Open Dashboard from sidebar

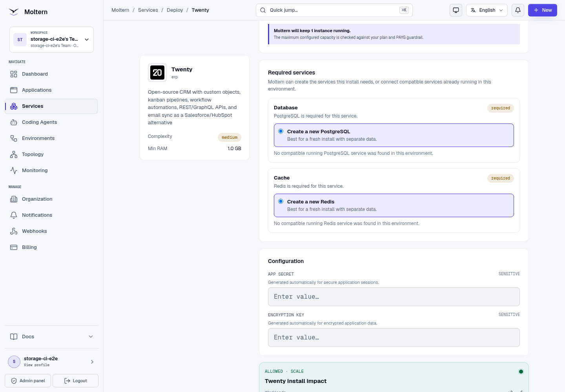51,74
